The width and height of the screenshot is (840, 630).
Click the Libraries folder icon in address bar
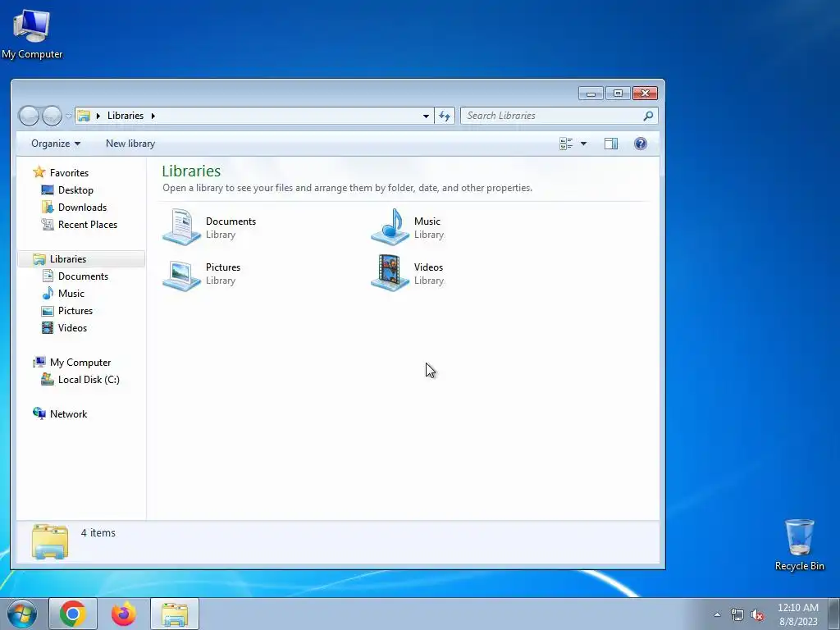tap(84, 116)
